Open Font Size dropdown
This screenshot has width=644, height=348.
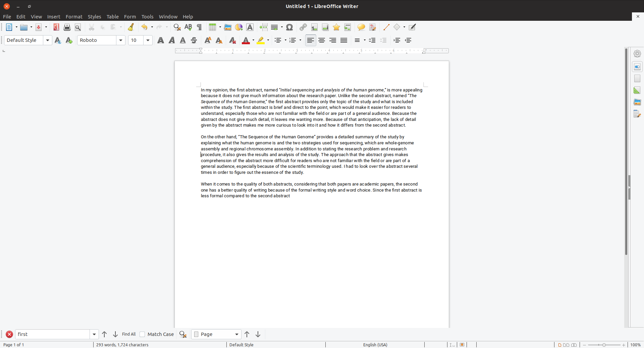(148, 41)
